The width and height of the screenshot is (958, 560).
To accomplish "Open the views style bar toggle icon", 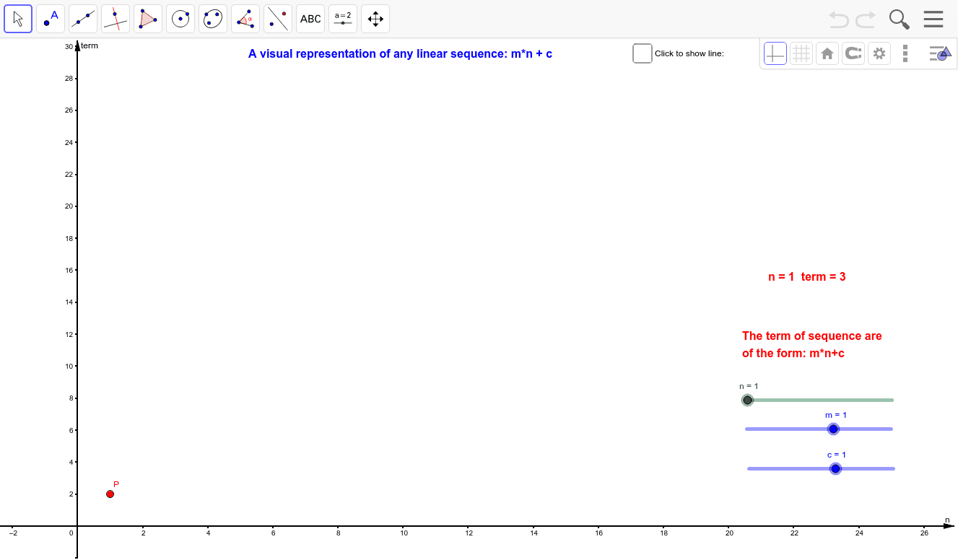I will coord(940,53).
